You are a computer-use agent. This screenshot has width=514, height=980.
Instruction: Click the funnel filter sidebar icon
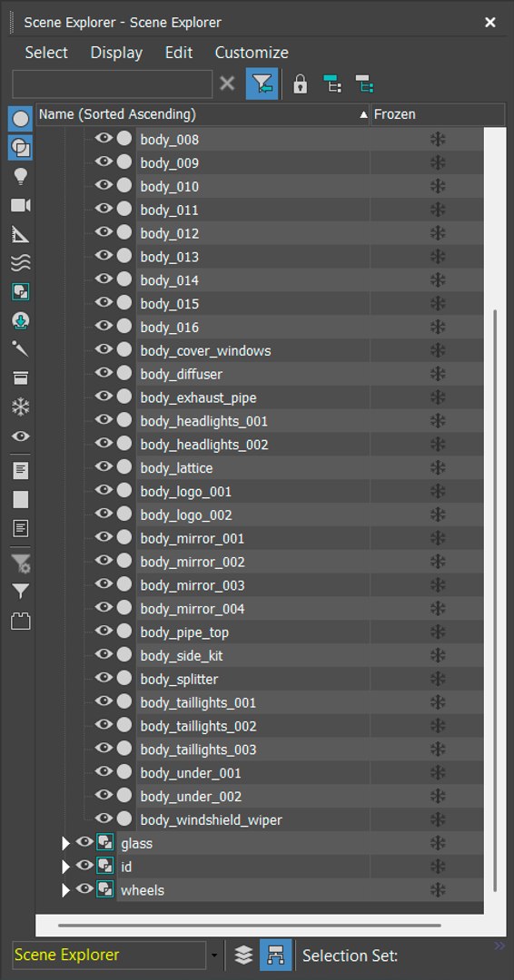tap(21, 591)
